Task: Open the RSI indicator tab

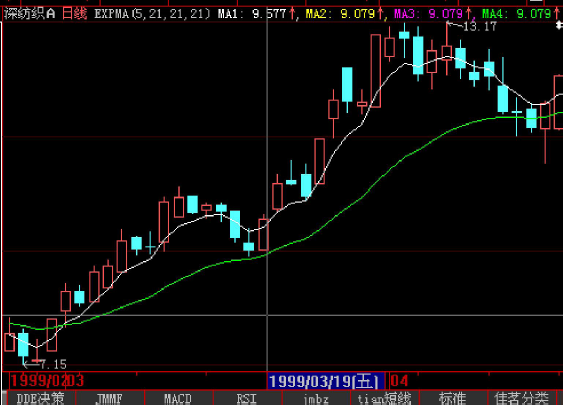Action: pyautogui.click(x=247, y=398)
